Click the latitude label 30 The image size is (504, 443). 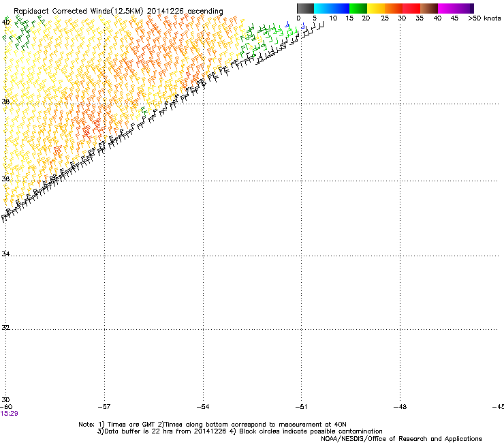(5, 399)
